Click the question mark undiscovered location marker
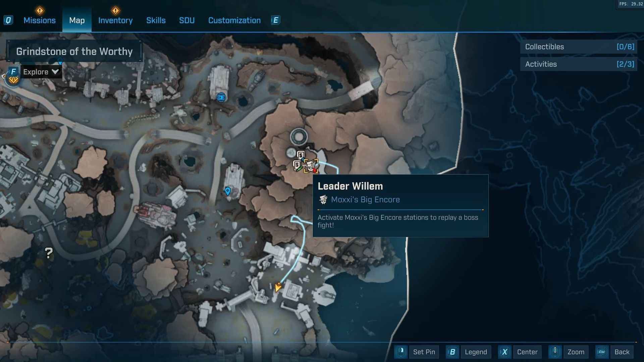The image size is (644, 362). pyautogui.click(x=49, y=253)
